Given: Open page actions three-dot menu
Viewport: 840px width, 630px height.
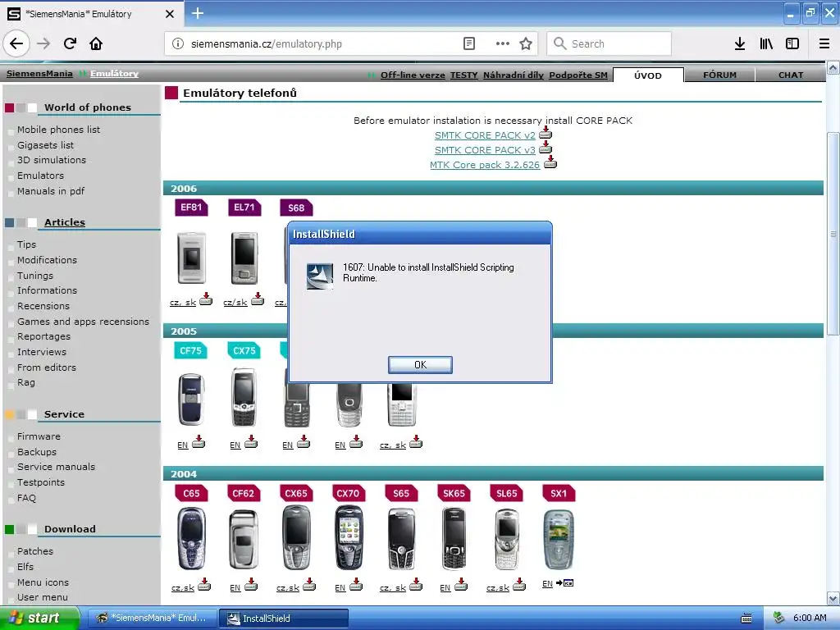Looking at the screenshot, I should [503, 43].
